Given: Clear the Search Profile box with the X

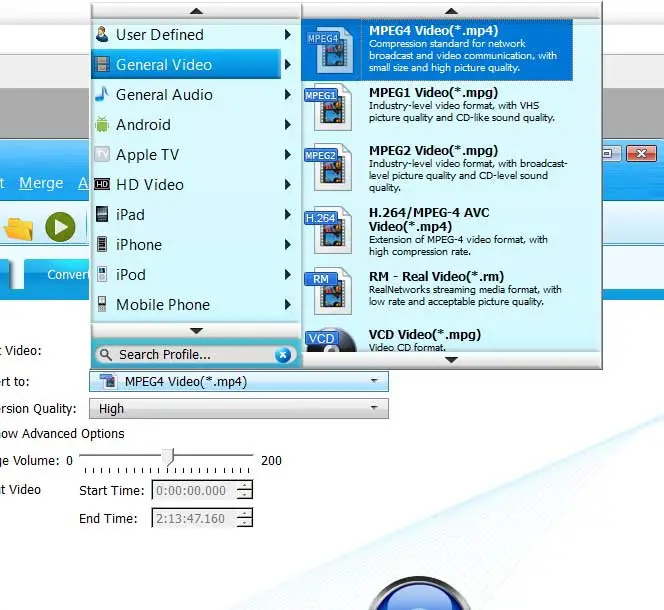Looking at the screenshot, I should click(x=283, y=355).
